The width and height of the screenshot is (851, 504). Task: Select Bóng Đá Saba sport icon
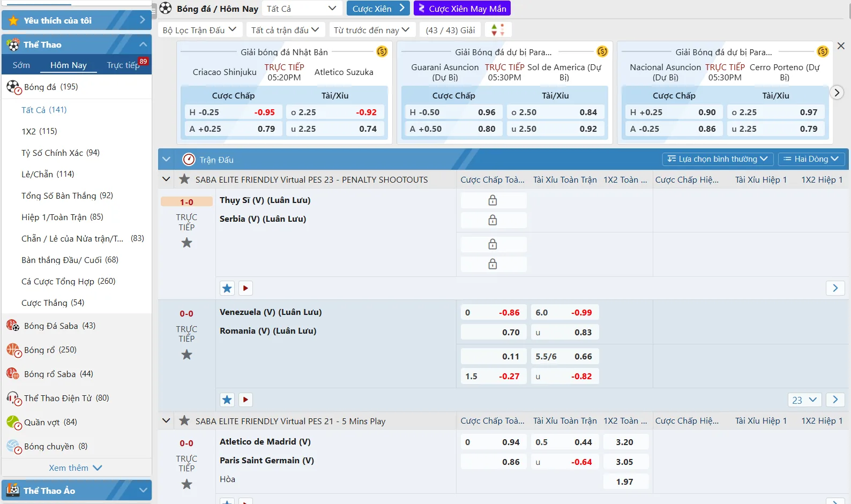(13, 326)
